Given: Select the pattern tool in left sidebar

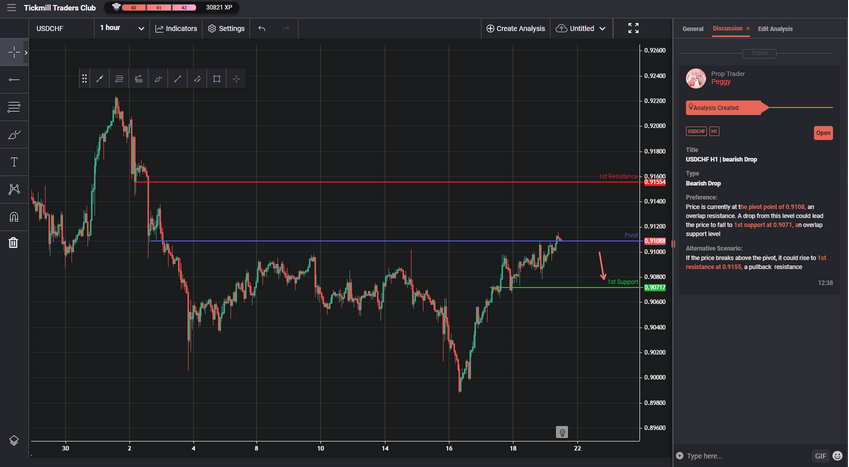Looking at the screenshot, I should point(14,189).
